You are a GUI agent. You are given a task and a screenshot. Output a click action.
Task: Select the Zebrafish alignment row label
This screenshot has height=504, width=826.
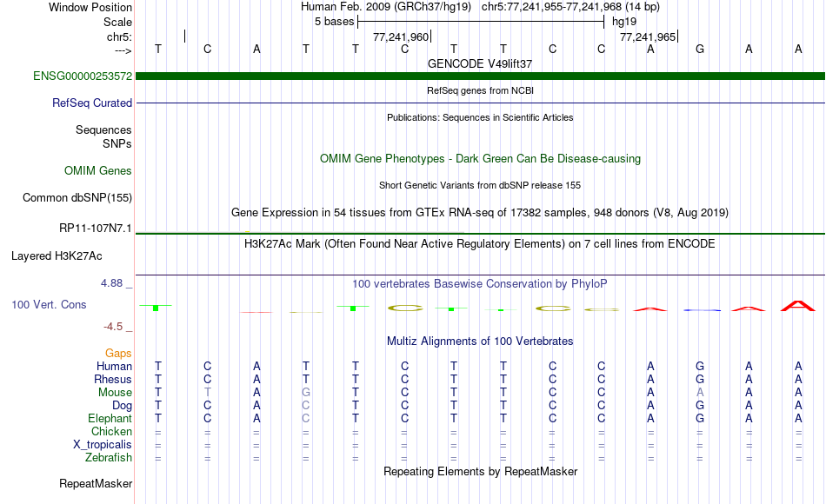(109, 457)
